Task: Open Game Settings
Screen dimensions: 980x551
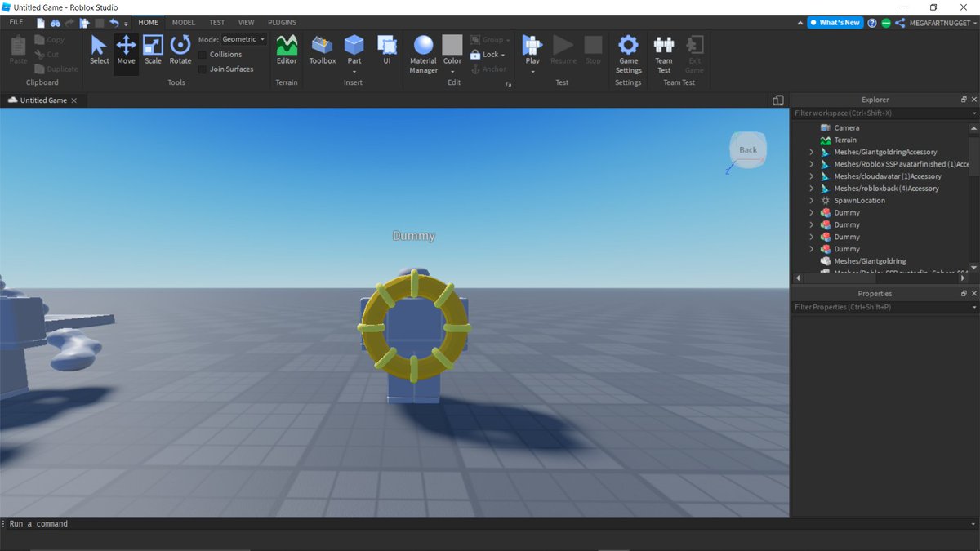Action: [628, 54]
